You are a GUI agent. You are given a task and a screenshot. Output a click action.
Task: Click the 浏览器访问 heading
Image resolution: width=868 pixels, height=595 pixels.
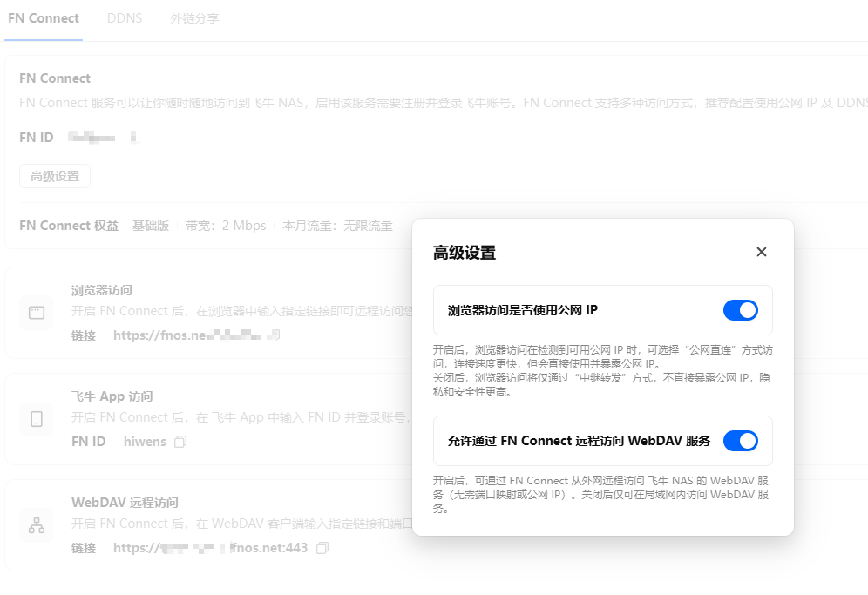(102, 290)
